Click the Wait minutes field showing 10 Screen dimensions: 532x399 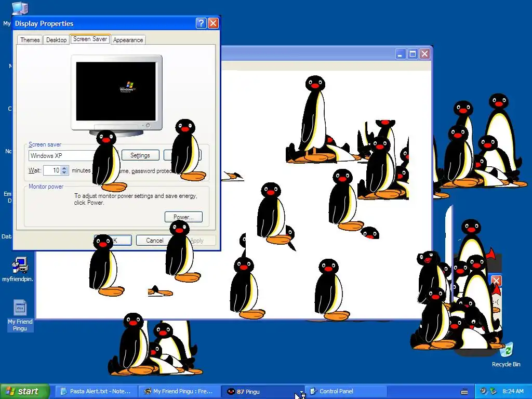(52, 170)
